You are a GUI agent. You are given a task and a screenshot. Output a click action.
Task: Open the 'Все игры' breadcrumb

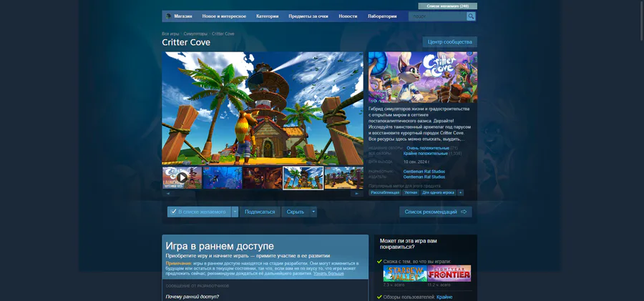tap(170, 34)
